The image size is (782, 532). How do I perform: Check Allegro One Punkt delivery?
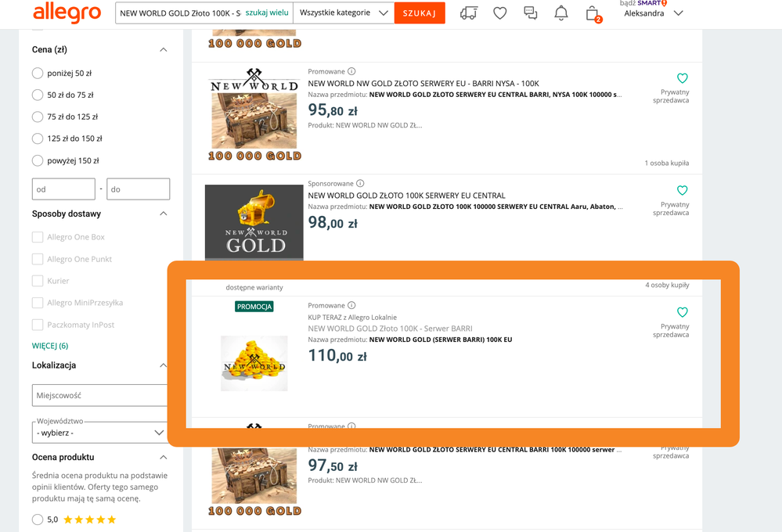(x=38, y=259)
